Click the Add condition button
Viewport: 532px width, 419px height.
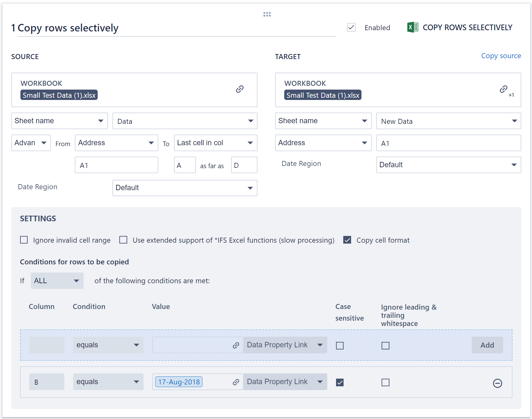487,345
